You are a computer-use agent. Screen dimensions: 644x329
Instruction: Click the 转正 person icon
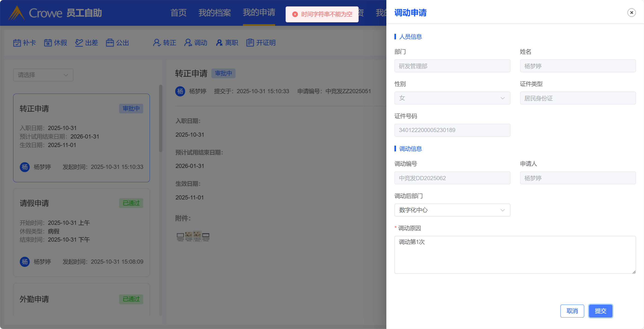coord(157,43)
